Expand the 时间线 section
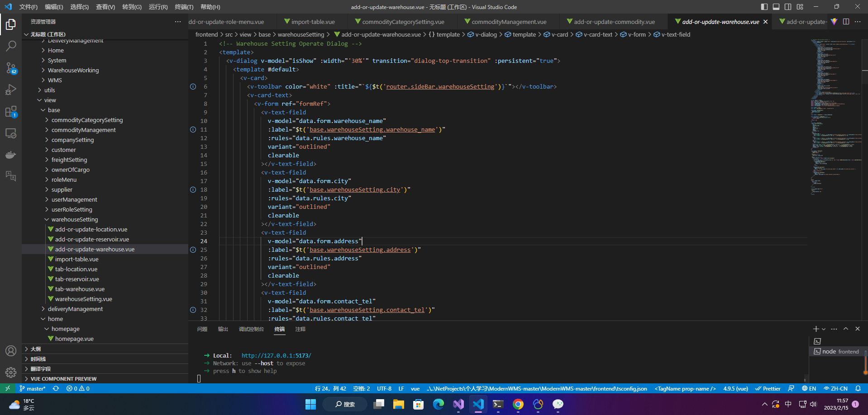 coord(105,359)
